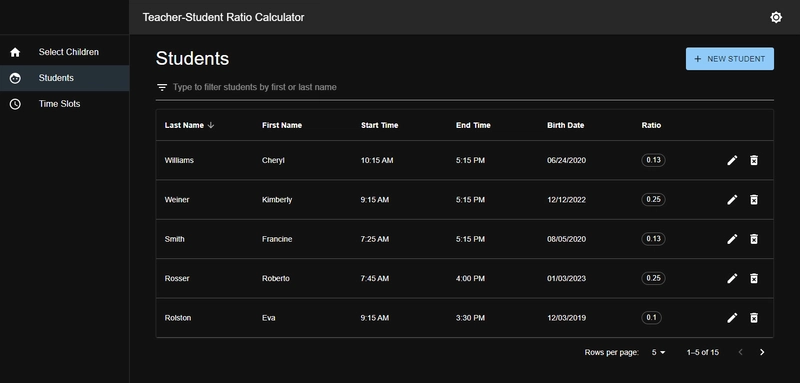Click the 0.1 ratio chip for Rolston
The height and width of the screenshot is (383, 800).
[x=651, y=318]
